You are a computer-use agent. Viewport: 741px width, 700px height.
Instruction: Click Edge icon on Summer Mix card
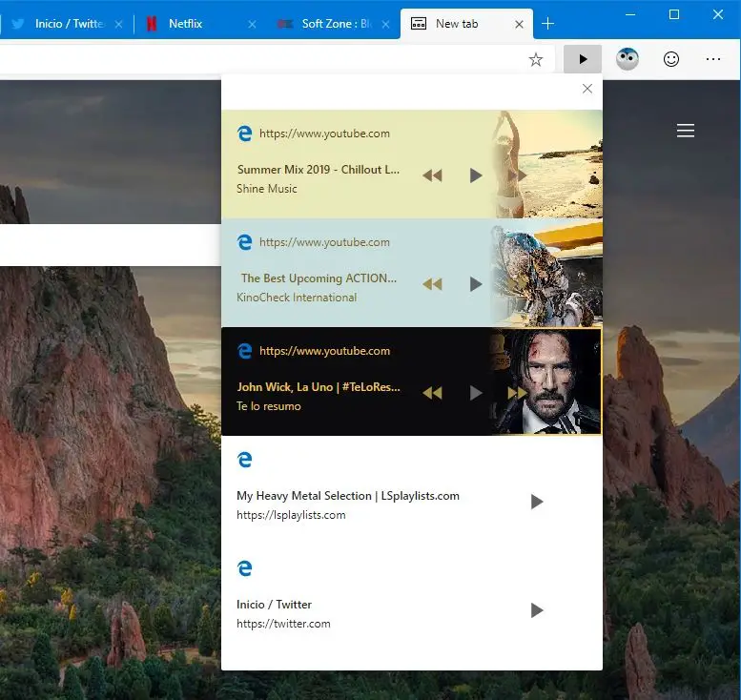point(244,134)
